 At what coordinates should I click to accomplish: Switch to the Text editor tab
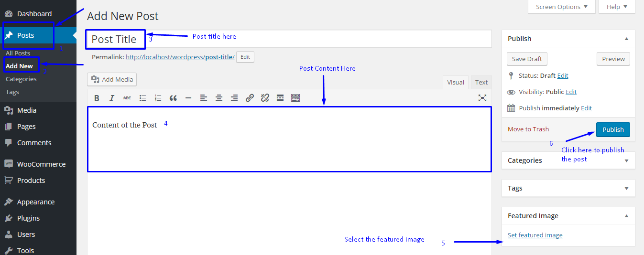click(481, 82)
